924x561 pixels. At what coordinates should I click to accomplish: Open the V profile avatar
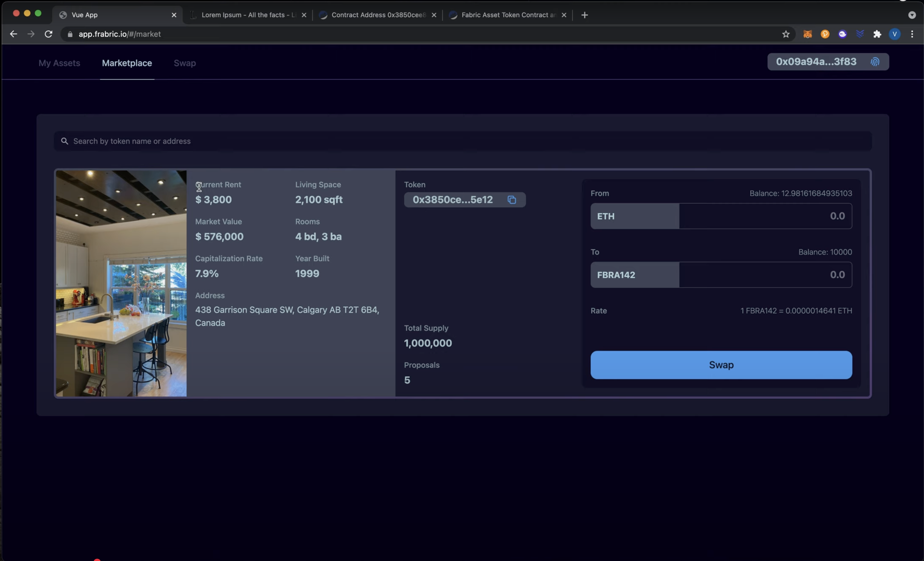click(x=895, y=34)
